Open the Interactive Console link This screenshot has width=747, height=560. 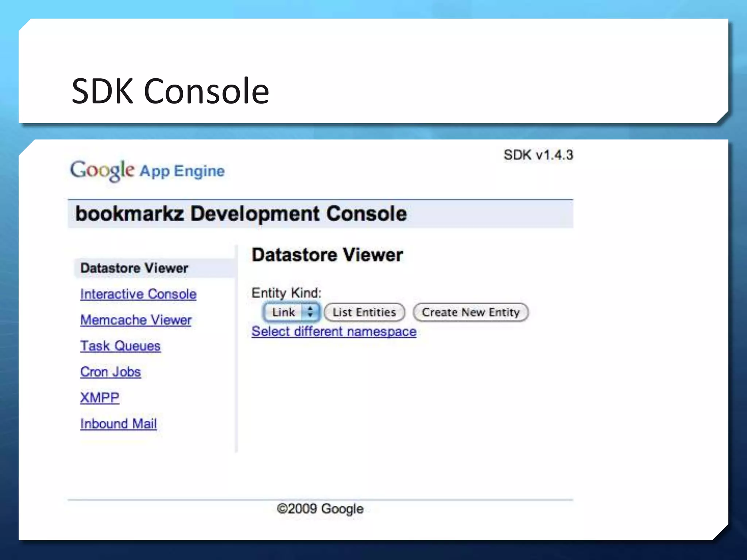pos(138,294)
